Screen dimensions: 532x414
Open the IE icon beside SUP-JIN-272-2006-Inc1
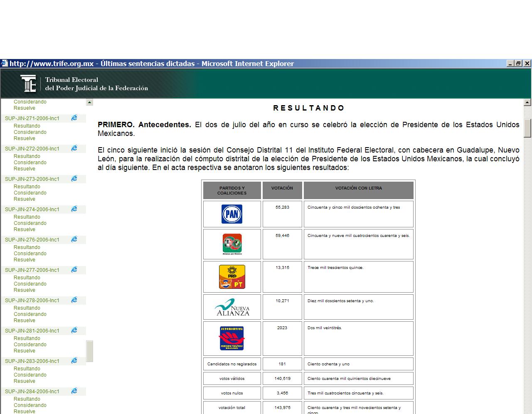[74, 148]
